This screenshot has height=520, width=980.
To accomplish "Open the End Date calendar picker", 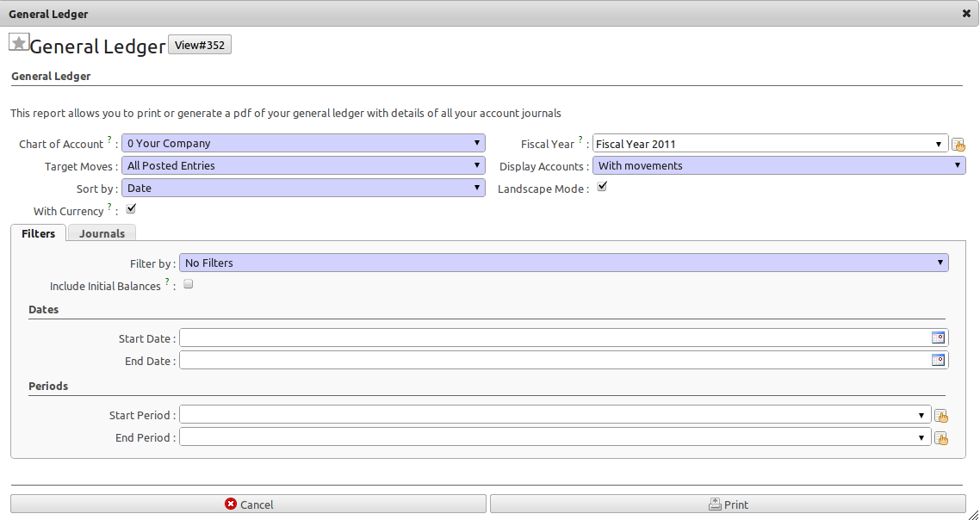I will (x=938, y=360).
